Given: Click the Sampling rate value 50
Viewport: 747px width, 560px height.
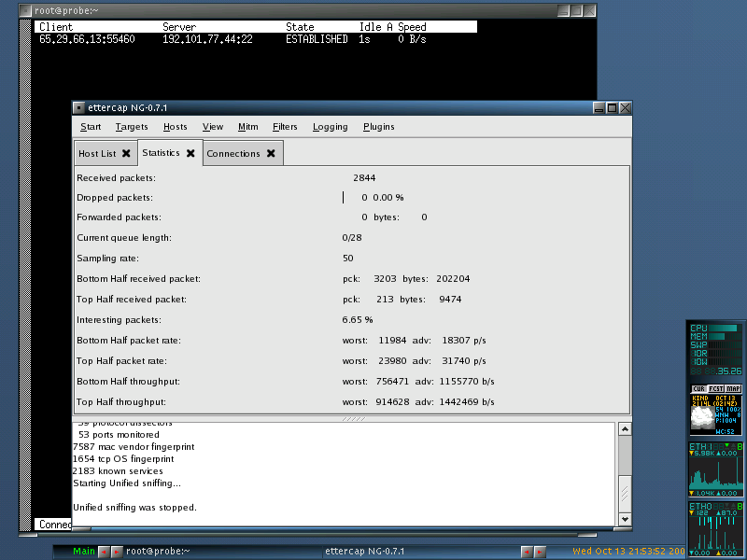Looking at the screenshot, I should tap(347, 259).
